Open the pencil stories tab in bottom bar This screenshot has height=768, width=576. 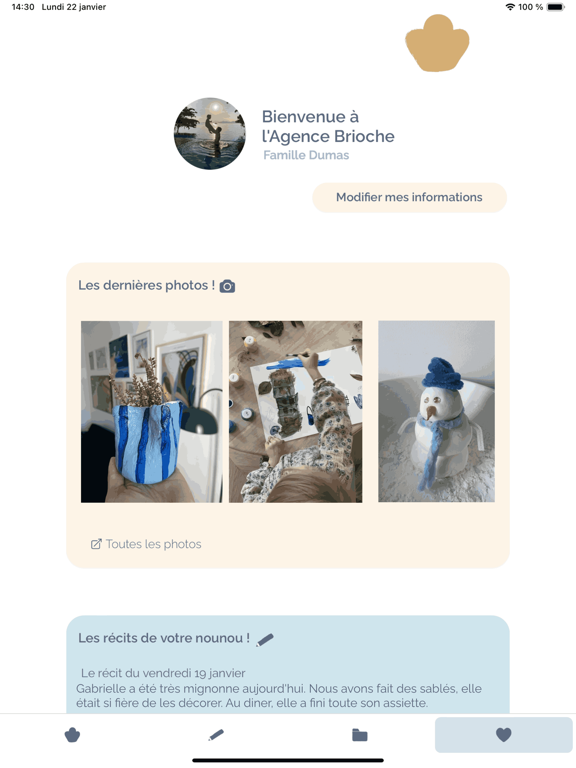[216, 735]
